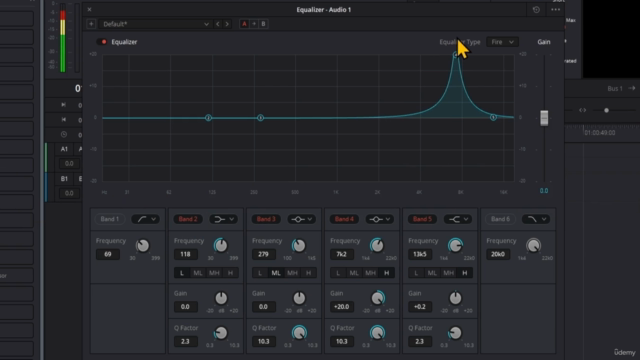Select comparison state B
The image size is (640, 360).
[263, 24]
